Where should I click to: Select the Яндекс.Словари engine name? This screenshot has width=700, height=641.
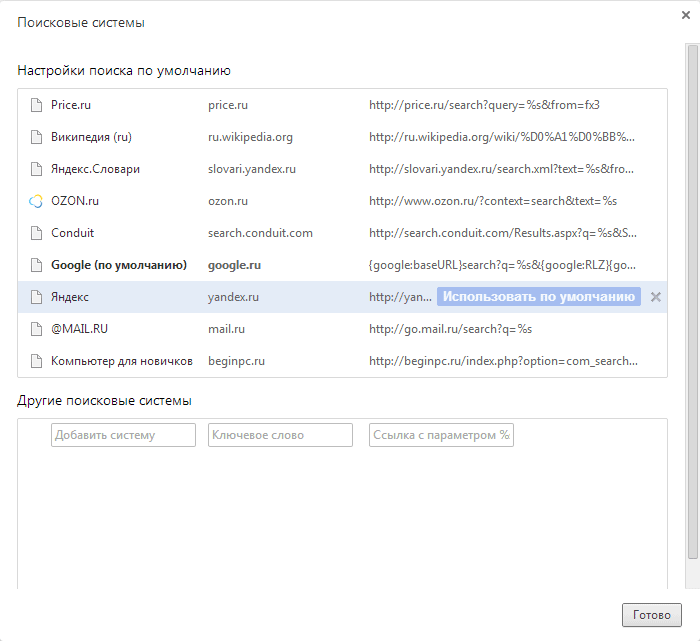96,169
